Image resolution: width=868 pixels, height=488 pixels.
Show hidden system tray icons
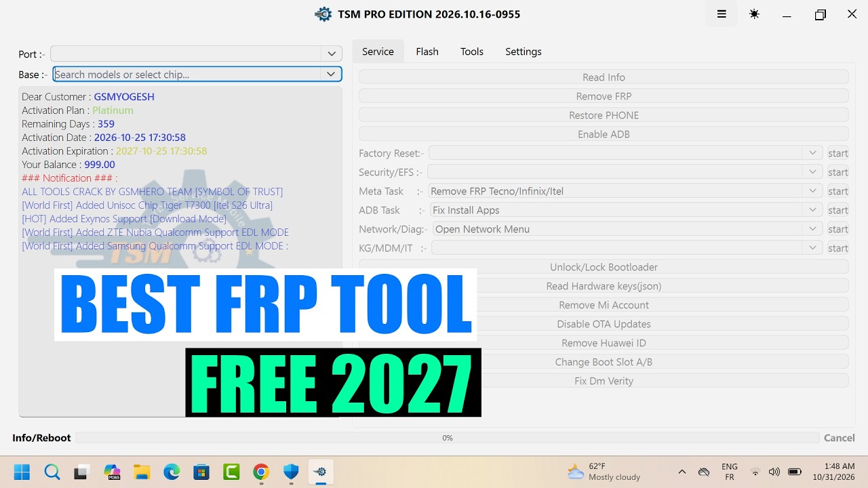coord(682,472)
